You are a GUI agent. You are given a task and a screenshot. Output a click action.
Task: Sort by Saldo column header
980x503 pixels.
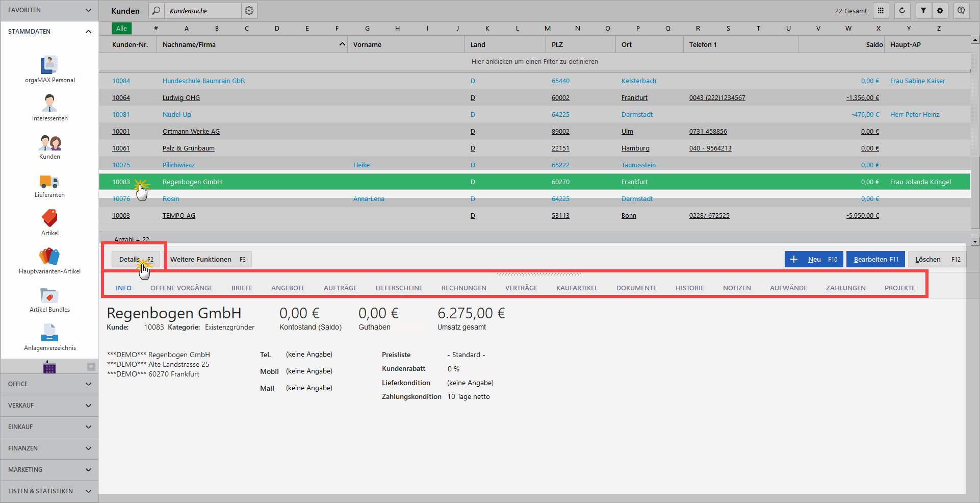coord(841,44)
